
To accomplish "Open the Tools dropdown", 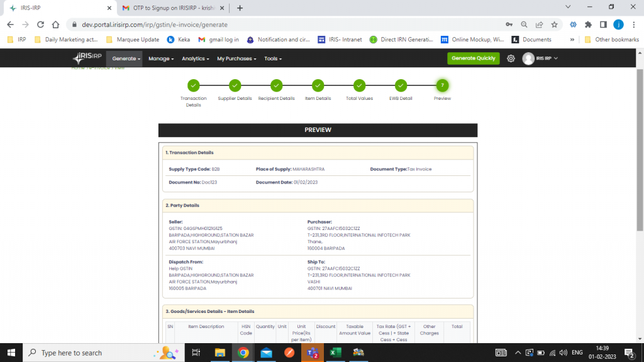I will (272, 58).
